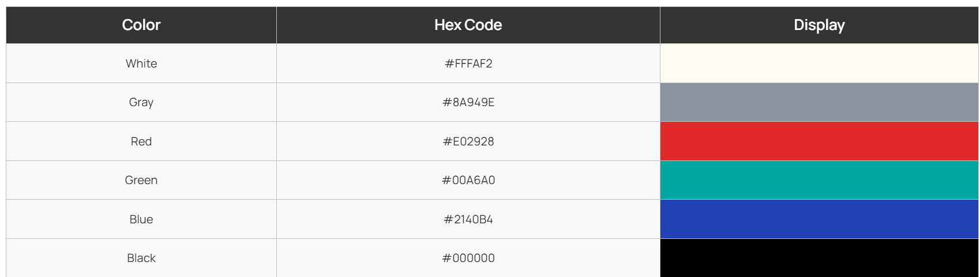Click the white color display swatch
Screen dimensions: 980x277
click(819, 63)
